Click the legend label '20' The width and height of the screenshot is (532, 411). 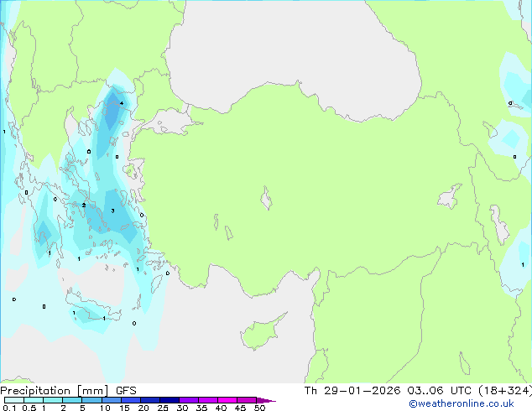143,408
